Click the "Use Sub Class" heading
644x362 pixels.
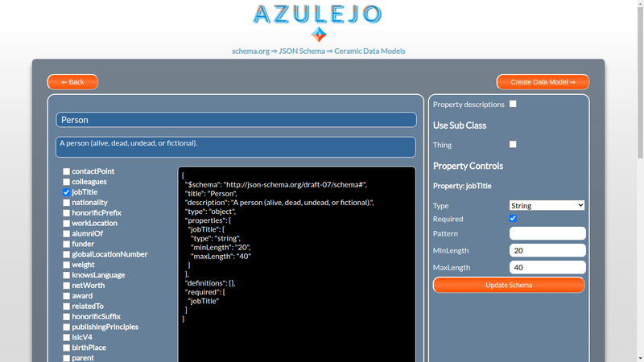(x=460, y=125)
